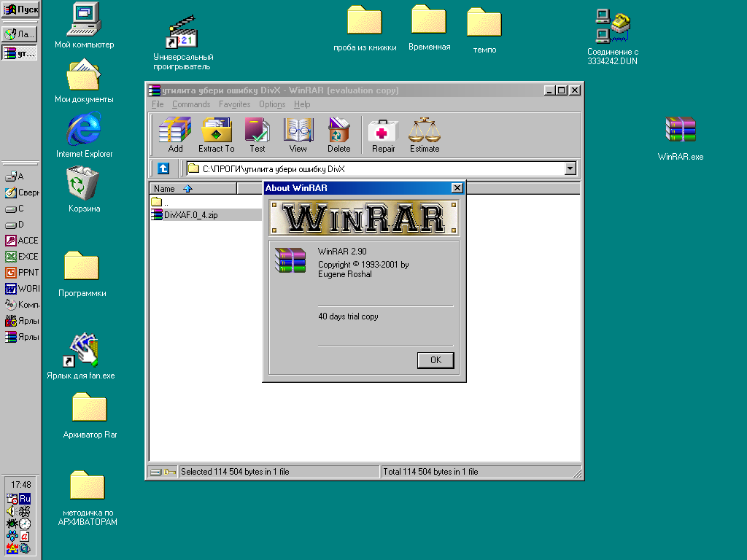This screenshot has width=747, height=560.
Task: Click the PPNT PowerPoint shortcut
Action: point(21,273)
